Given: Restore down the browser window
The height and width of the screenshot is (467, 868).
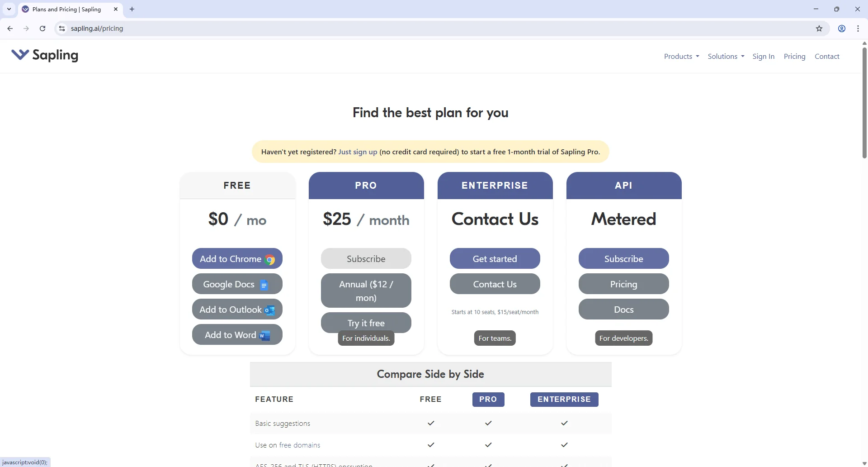Looking at the screenshot, I should [x=837, y=9].
